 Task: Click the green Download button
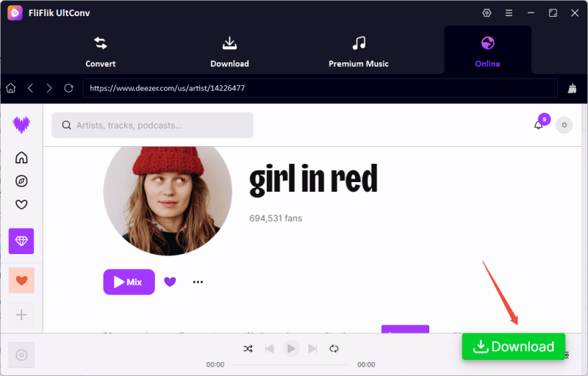pyautogui.click(x=513, y=347)
